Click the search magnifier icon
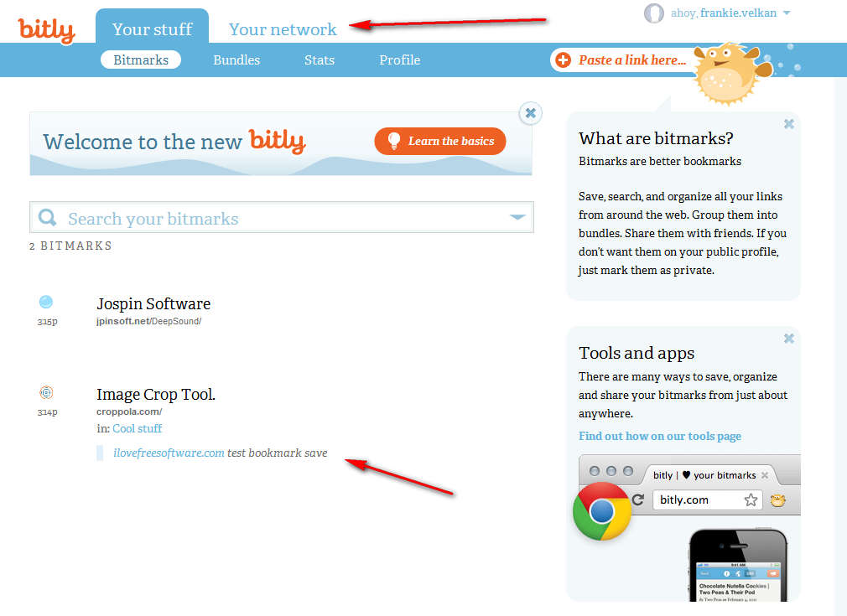This screenshot has height=616, width=847. (x=48, y=218)
